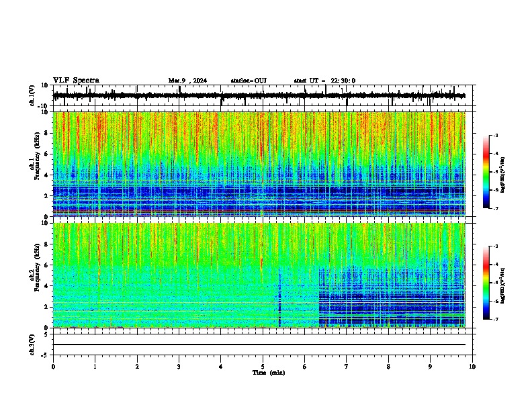Click the ch.2 spectrogram color scale bar
Image resolution: width=532 pixels, height=411 pixels.
(486, 283)
